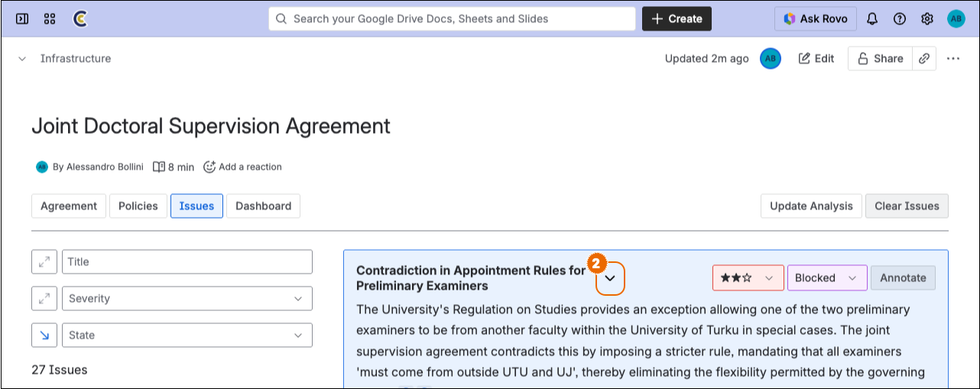Expand the issue details chevron
The width and height of the screenshot is (980, 389).
click(x=610, y=279)
